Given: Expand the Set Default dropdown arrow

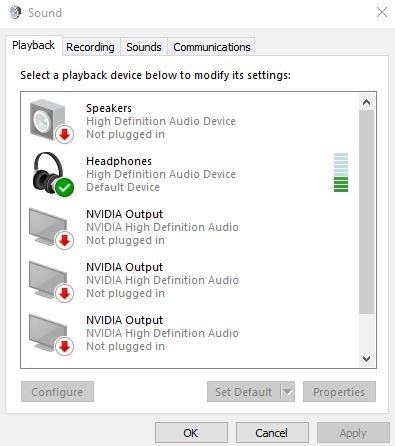Looking at the screenshot, I should point(288,392).
